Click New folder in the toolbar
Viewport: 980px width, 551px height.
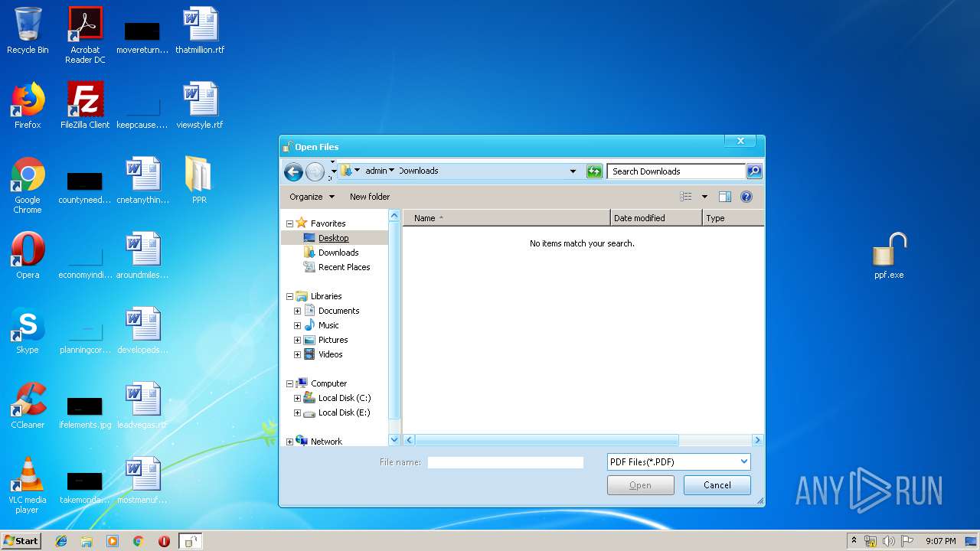point(370,197)
